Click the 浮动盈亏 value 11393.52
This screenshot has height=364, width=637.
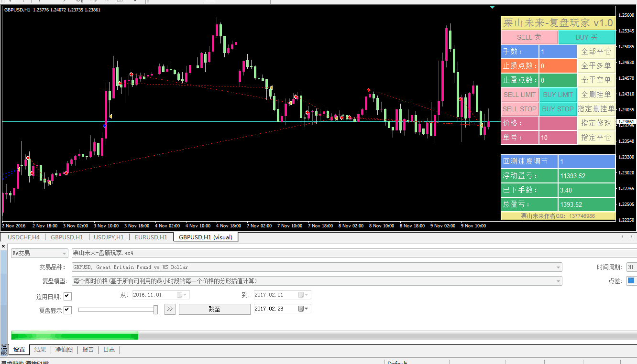tap(587, 176)
